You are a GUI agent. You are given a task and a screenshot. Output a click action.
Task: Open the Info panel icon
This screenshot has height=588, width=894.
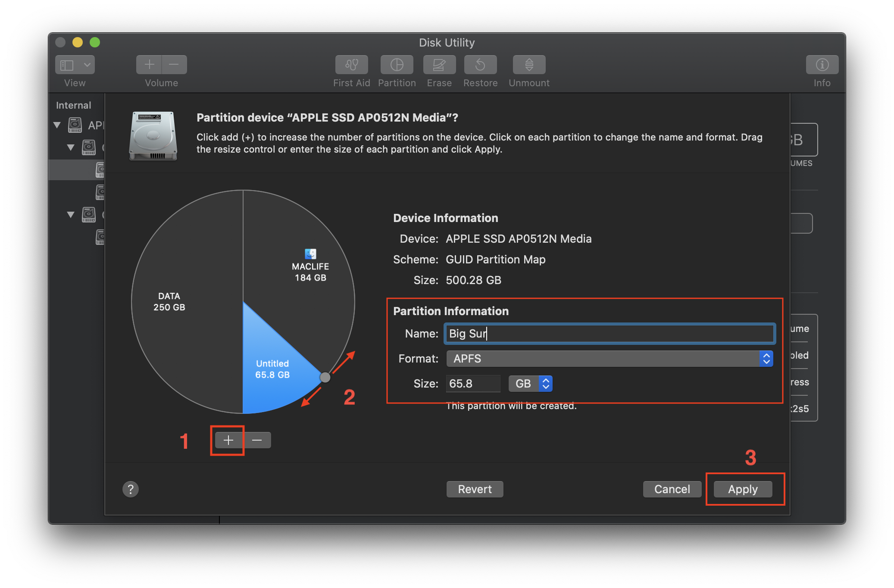tap(822, 65)
